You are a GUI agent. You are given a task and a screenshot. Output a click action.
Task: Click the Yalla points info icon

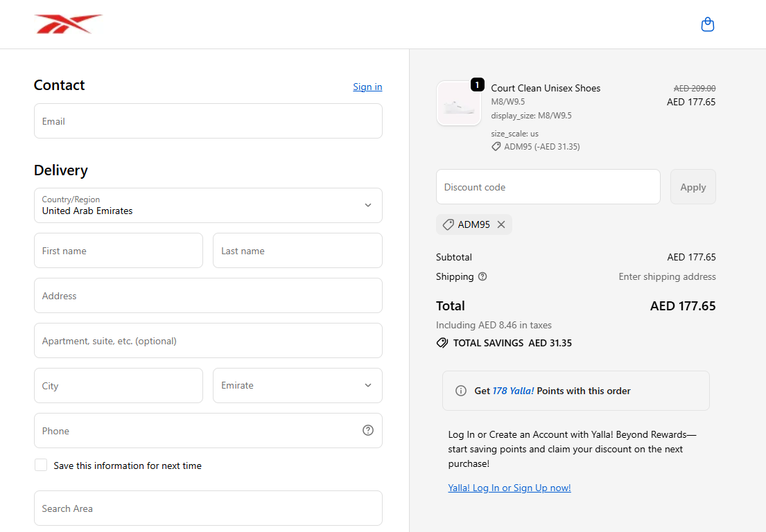pos(461,391)
